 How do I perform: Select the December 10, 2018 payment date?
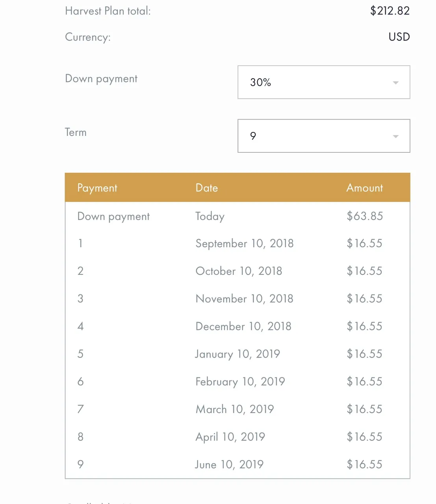coord(243,326)
